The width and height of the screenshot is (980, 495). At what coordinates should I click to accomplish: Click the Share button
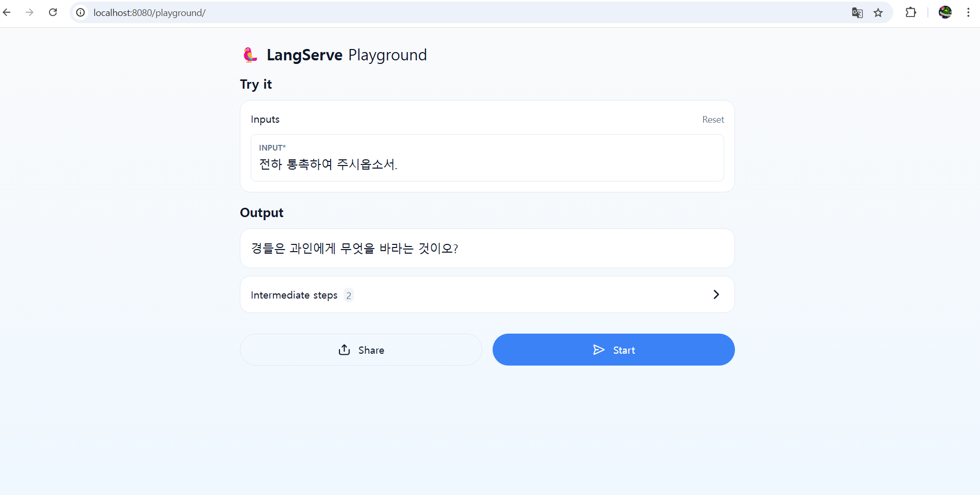361,350
